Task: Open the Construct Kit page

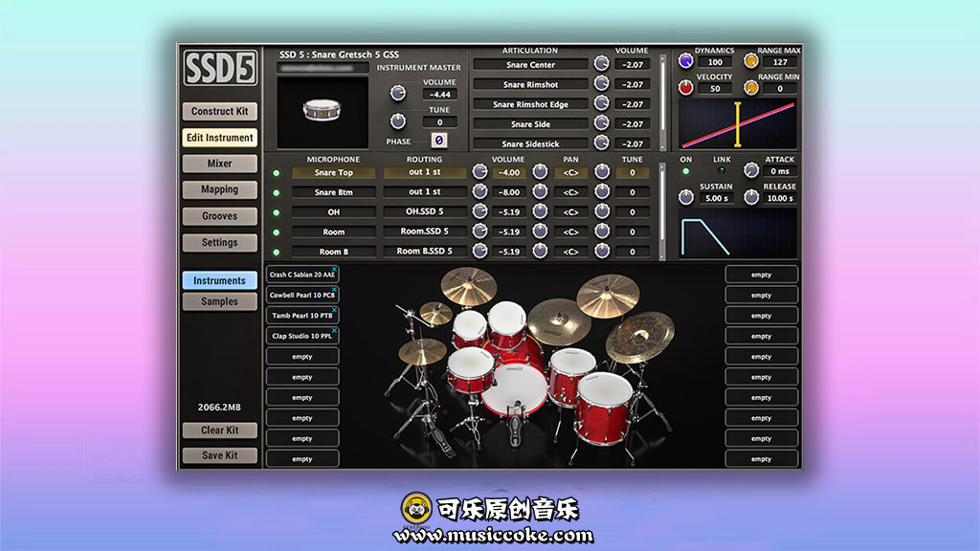Action: [220, 111]
